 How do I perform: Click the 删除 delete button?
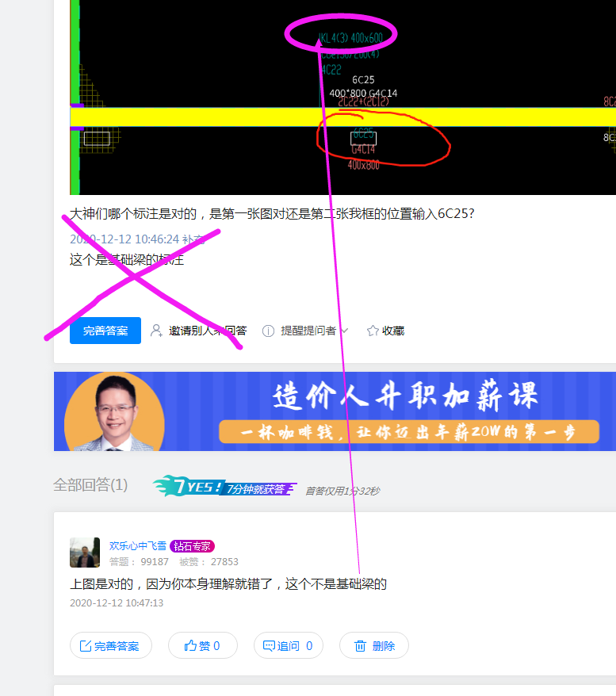coord(374,645)
